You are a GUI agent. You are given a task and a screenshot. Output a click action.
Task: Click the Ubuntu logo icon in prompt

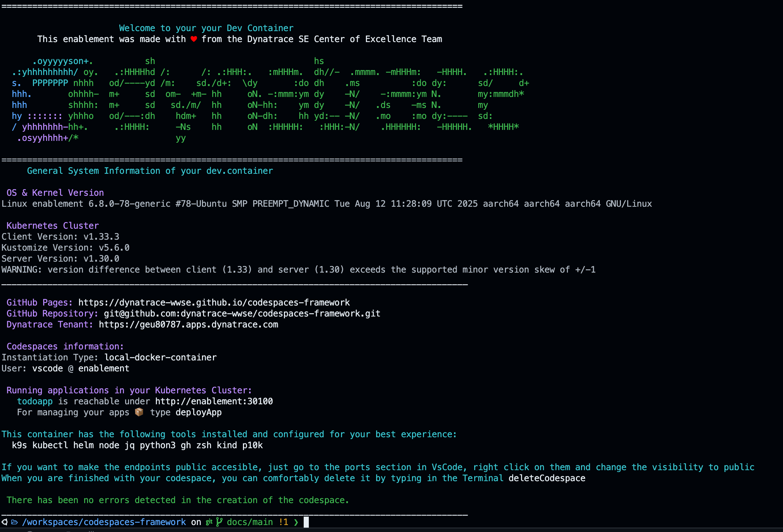[x=4, y=522]
